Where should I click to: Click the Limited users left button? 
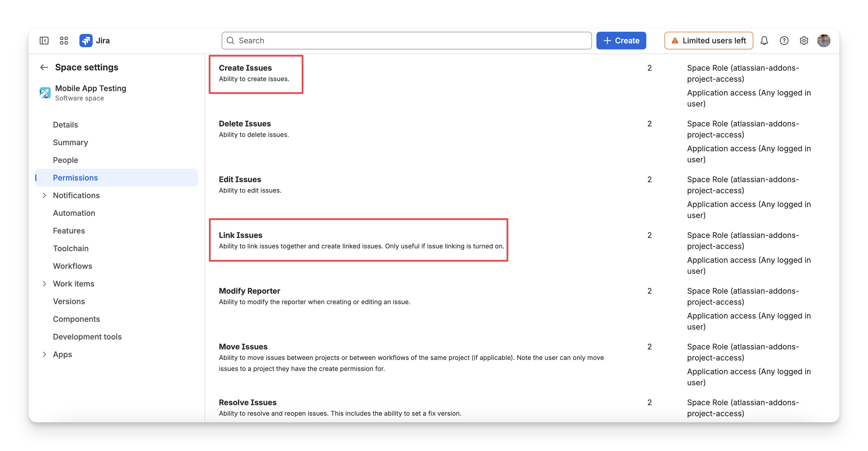coord(709,41)
